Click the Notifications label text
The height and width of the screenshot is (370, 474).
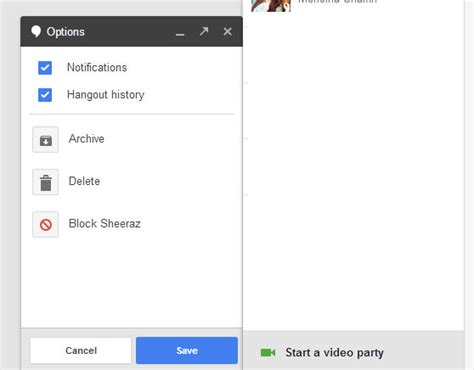(97, 67)
